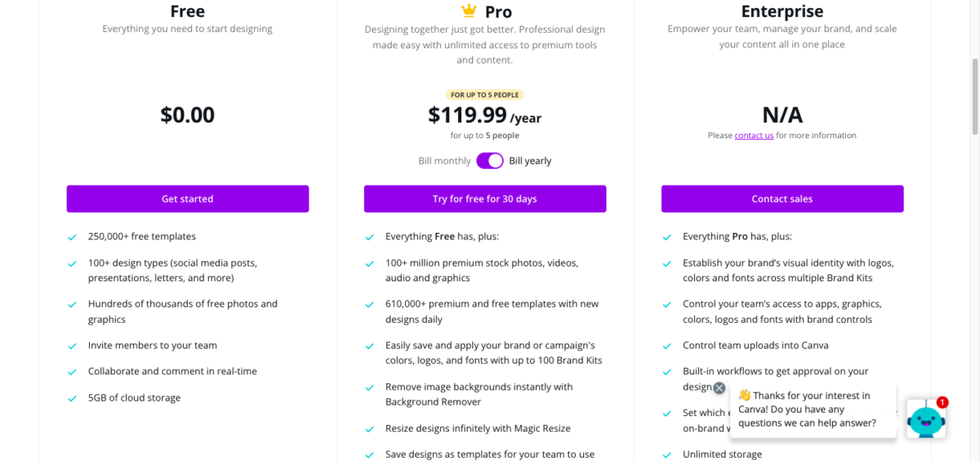Follow the contact us link
Screen dimensions: 980x461
click(x=754, y=136)
